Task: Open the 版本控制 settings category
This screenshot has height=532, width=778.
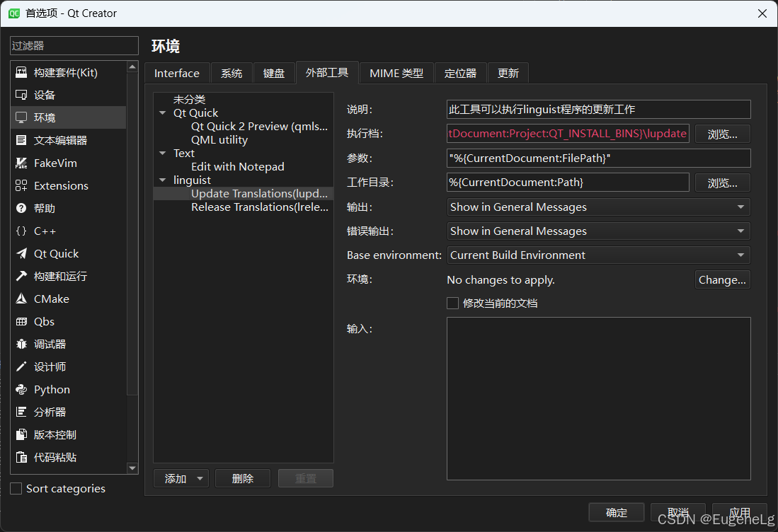Action: (x=52, y=434)
